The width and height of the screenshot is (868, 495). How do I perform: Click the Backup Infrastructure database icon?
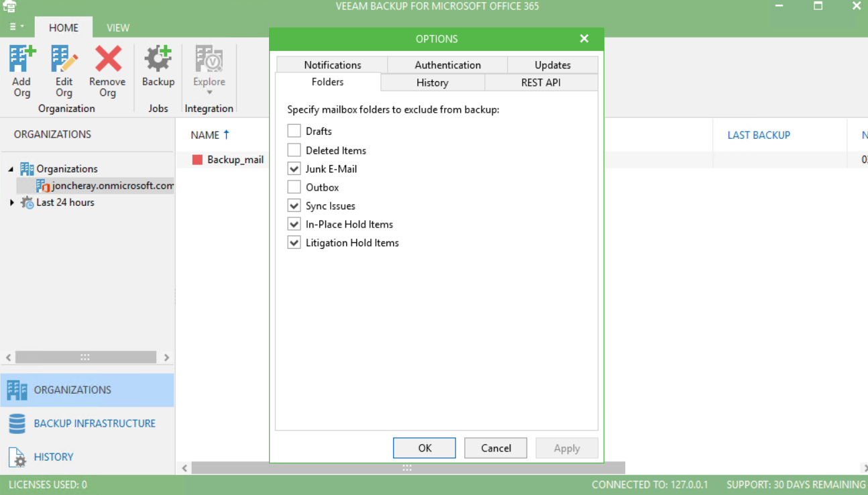pyautogui.click(x=17, y=423)
